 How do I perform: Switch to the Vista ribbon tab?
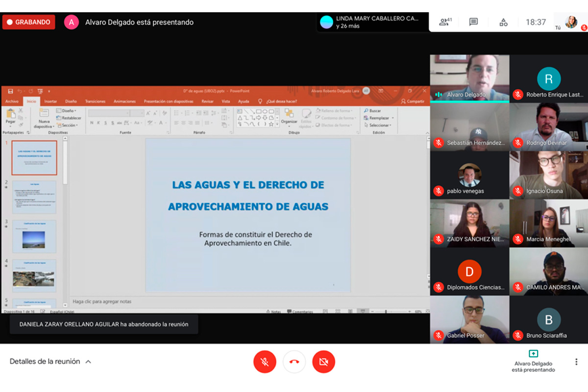(x=226, y=101)
